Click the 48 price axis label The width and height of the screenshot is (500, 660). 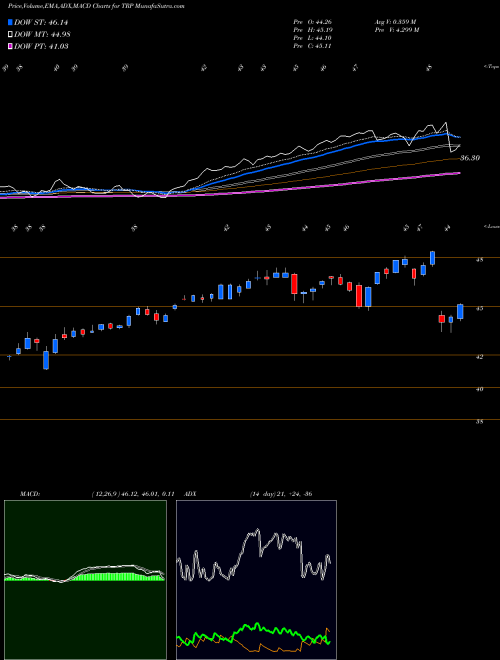(479, 260)
